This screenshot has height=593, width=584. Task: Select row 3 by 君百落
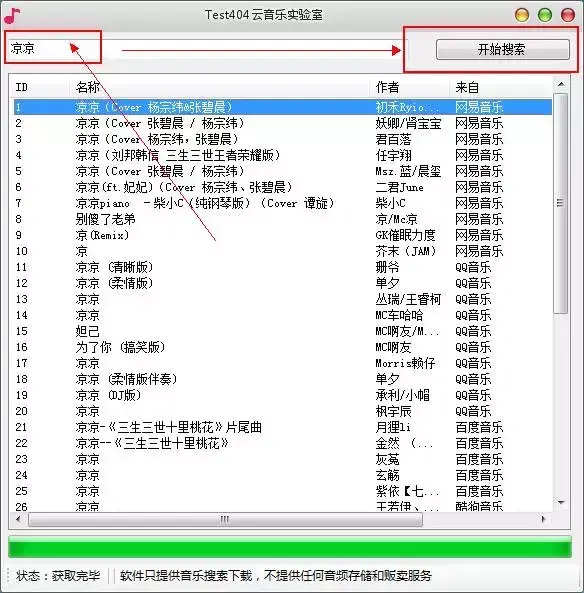pos(283,139)
